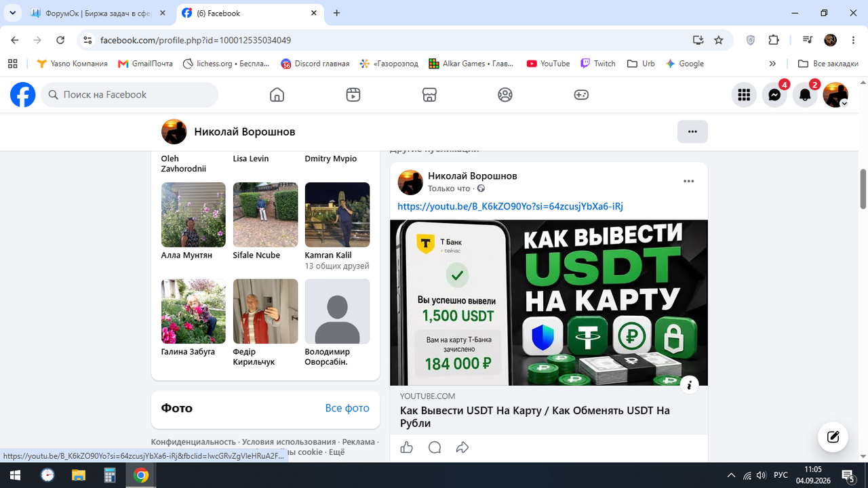Click the info icon on video thumbnail
Image resolution: width=868 pixels, height=488 pixels.
[689, 385]
